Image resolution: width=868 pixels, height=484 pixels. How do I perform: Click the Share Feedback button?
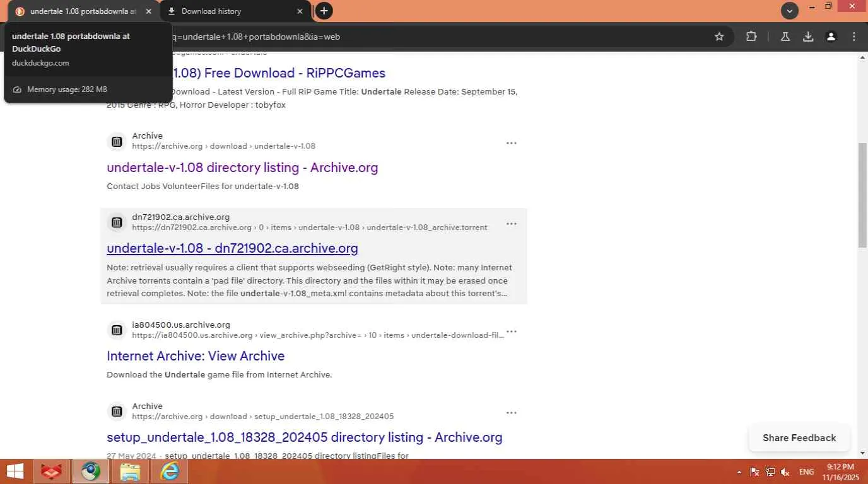point(799,438)
